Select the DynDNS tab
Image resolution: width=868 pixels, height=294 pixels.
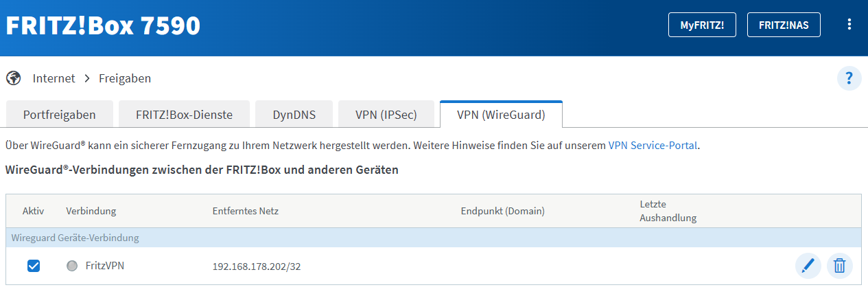(x=294, y=115)
